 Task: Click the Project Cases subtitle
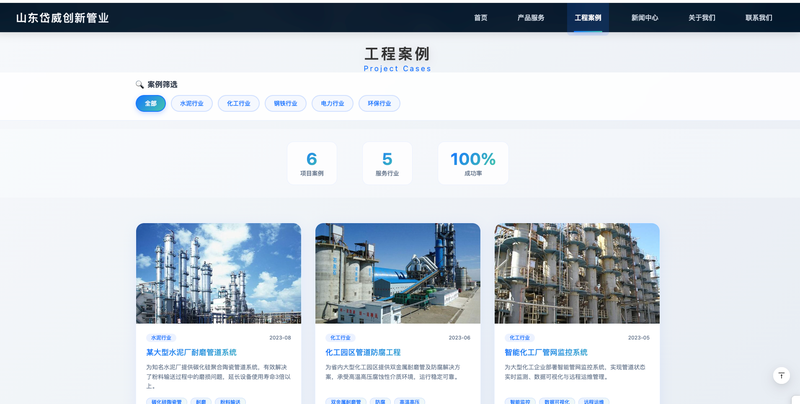pos(397,68)
